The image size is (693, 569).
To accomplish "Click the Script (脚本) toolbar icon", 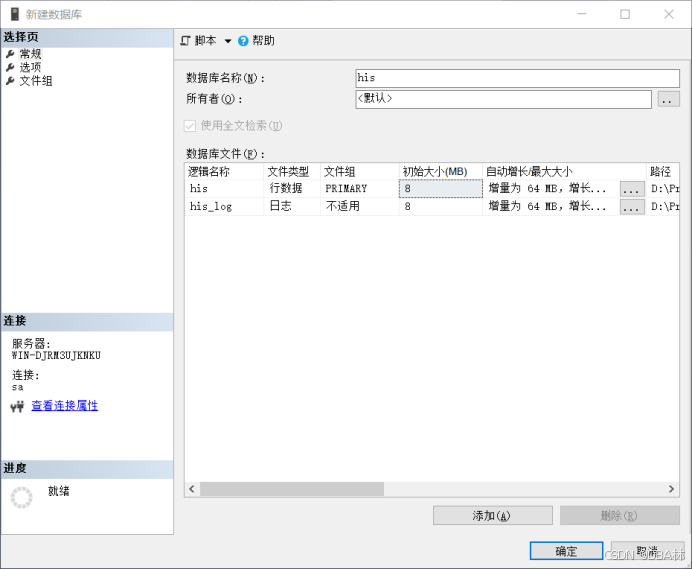I will click(185, 41).
